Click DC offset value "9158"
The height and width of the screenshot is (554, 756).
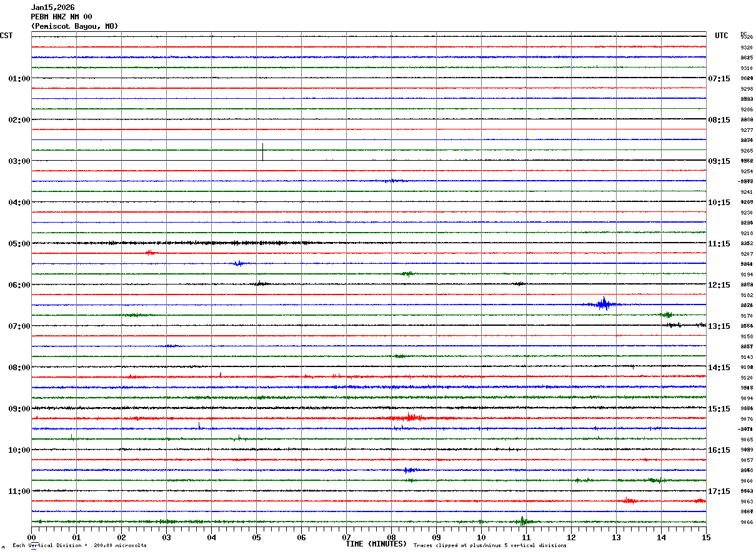747,336
